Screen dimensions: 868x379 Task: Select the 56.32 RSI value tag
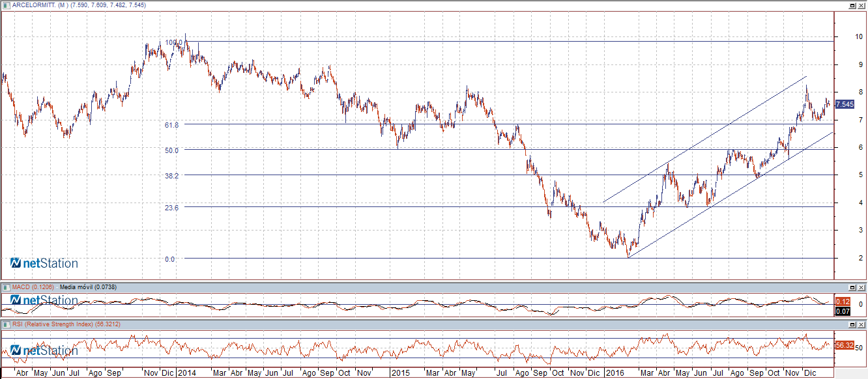(x=845, y=345)
